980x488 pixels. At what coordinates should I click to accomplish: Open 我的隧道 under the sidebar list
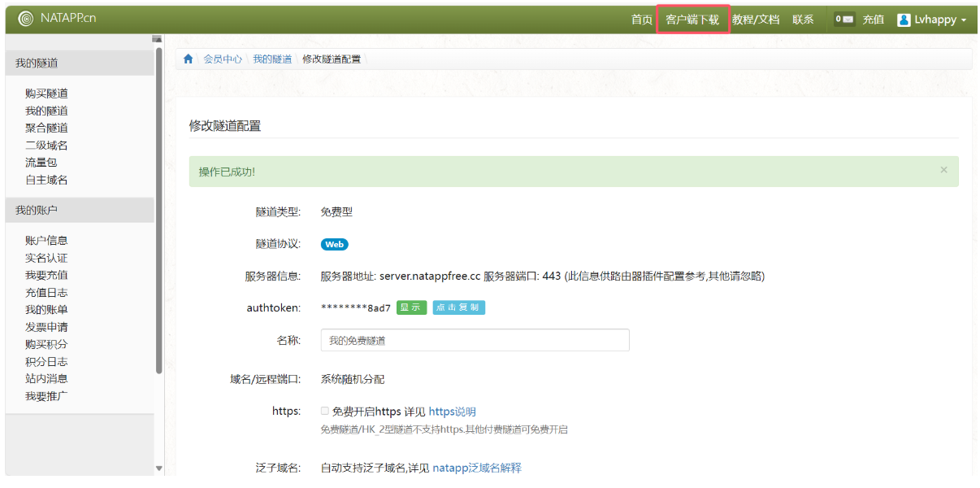(46, 111)
